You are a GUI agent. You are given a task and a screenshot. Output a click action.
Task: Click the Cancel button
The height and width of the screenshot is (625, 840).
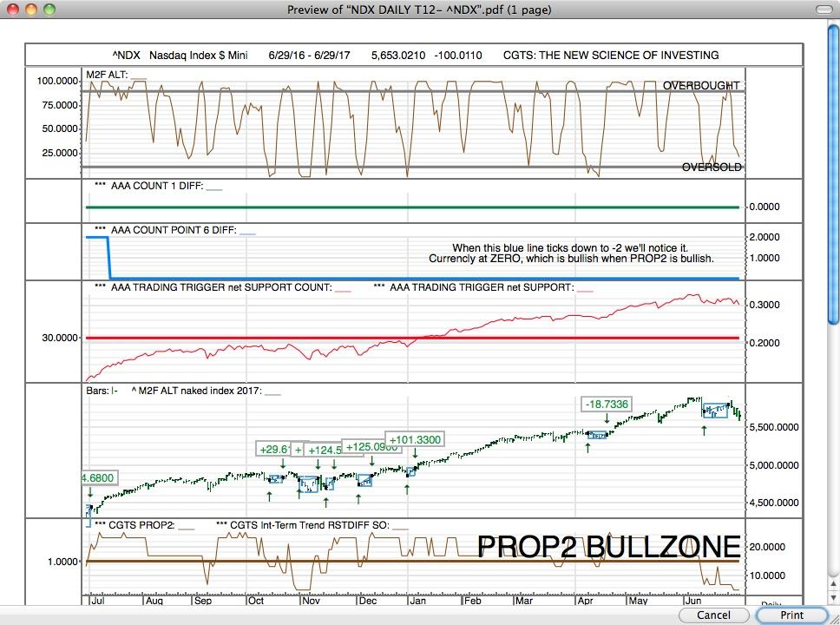[713, 615]
